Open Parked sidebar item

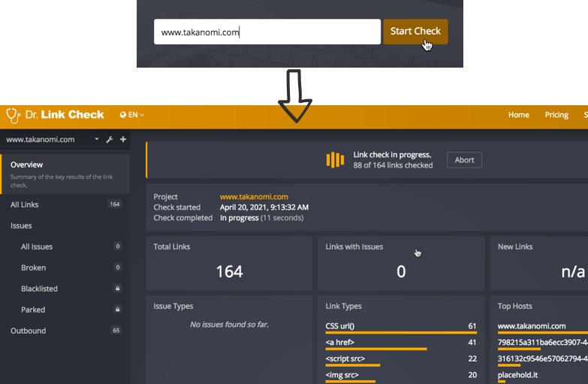tap(65, 310)
